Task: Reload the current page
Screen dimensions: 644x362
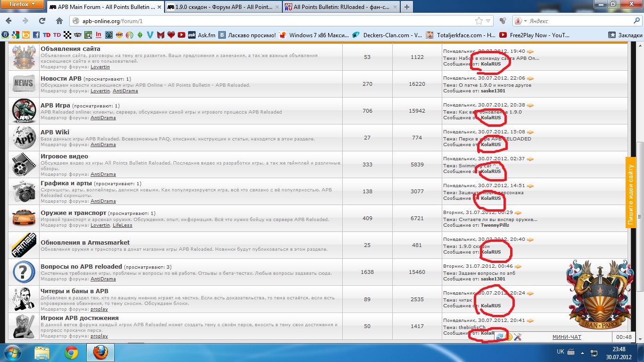Action: pyautogui.click(x=42, y=21)
